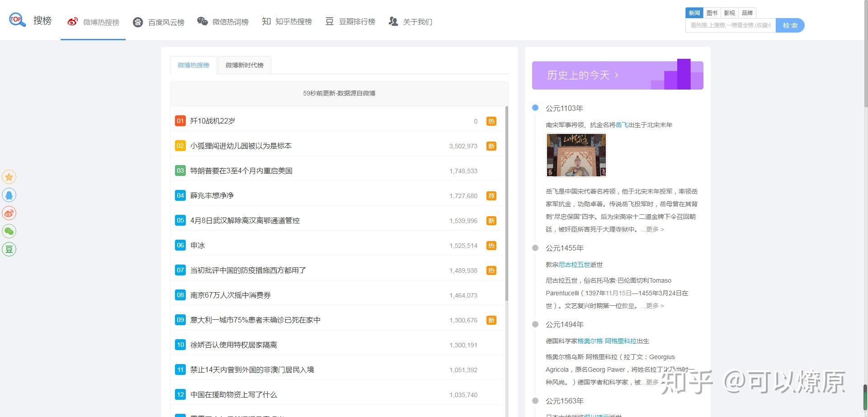Click the 新 badge on 小狐狸闯进幼儿园 row
This screenshot has width=868, height=417.
pos(491,146)
